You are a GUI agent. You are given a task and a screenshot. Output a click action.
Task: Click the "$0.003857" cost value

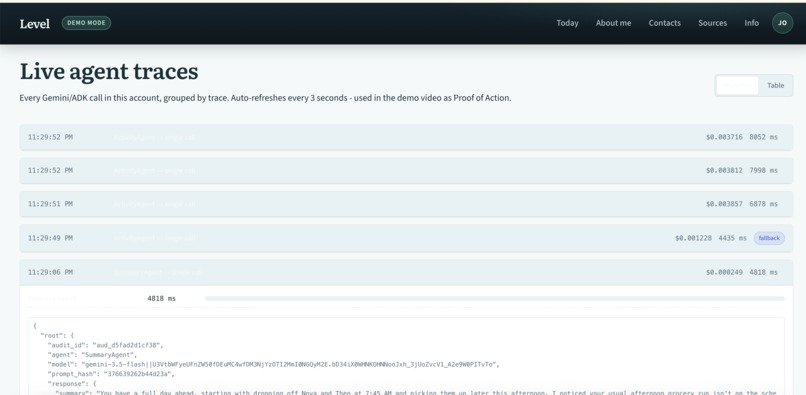pyautogui.click(x=724, y=204)
